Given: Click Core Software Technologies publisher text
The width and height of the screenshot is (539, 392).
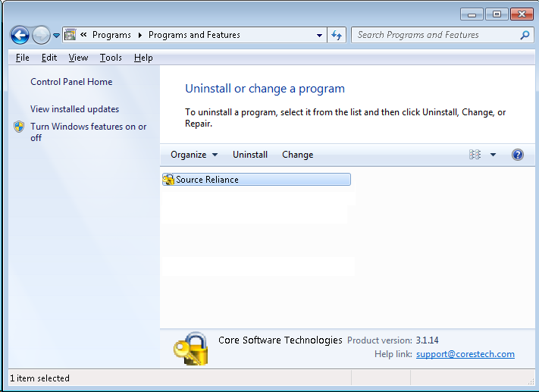Looking at the screenshot, I should pos(280,340).
